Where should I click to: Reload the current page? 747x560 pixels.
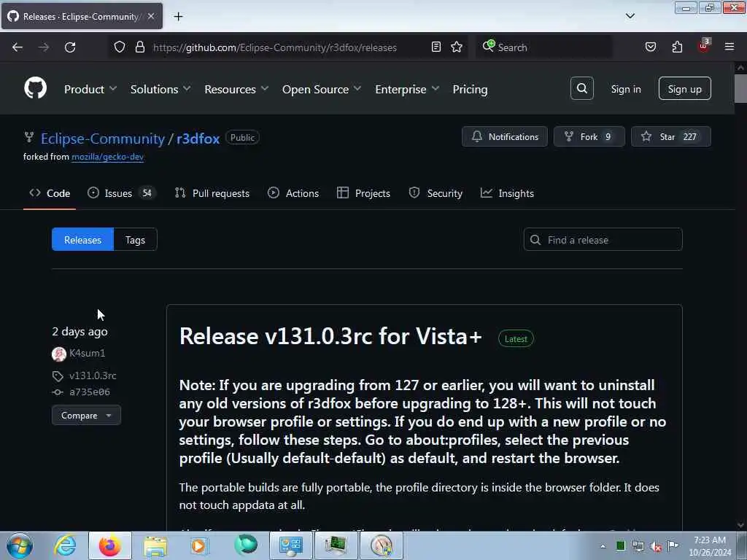[70, 47]
